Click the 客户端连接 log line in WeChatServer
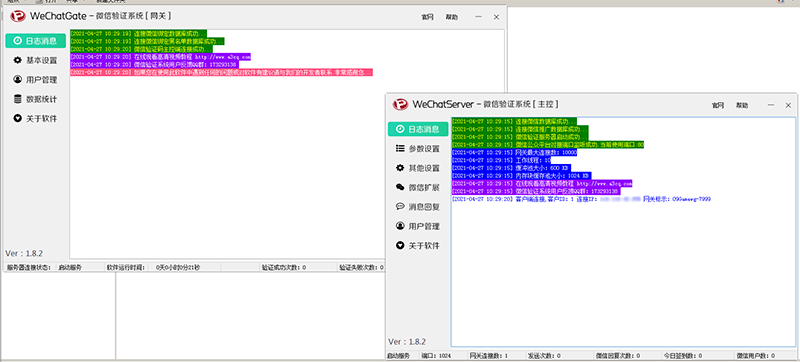The height and width of the screenshot is (362, 800). (x=581, y=199)
